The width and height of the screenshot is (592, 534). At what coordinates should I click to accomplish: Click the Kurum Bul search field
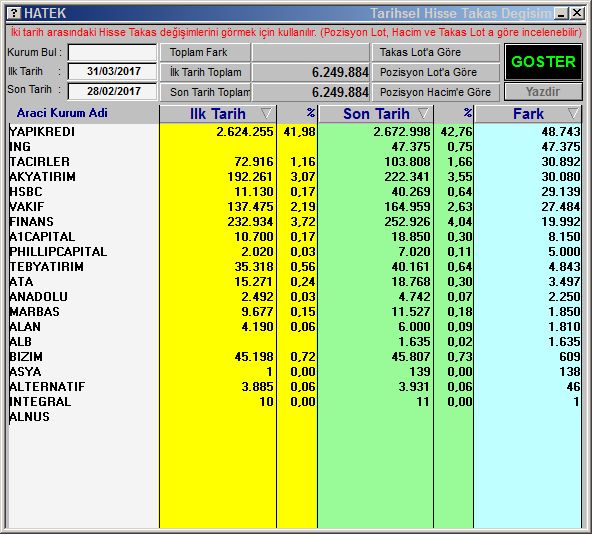click(113, 52)
